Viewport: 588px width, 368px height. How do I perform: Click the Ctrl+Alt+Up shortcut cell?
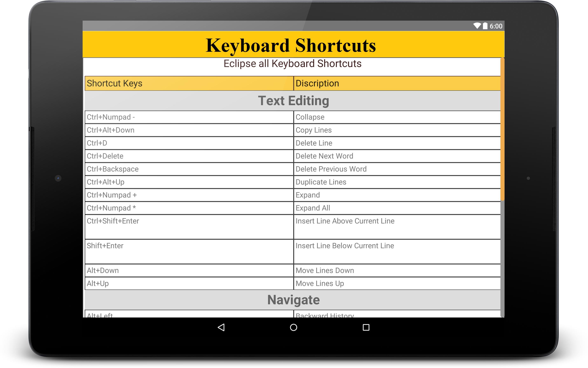coord(189,182)
